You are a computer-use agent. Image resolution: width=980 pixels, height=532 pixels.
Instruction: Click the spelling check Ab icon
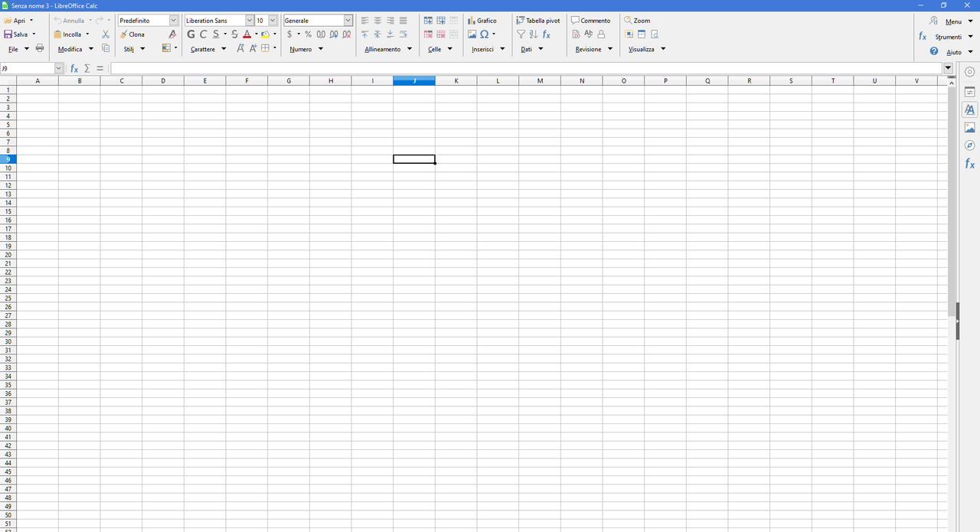tap(588, 34)
